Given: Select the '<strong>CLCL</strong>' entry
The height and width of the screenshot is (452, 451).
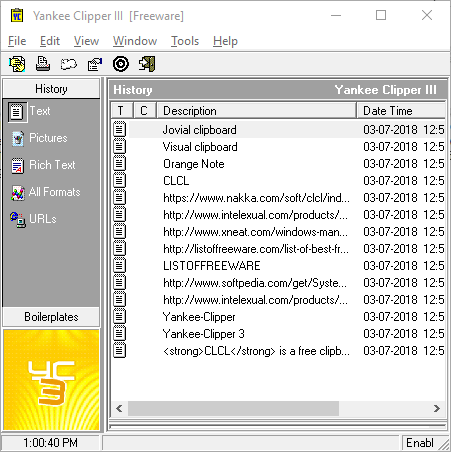Looking at the screenshot, I should click(x=256, y=351).
